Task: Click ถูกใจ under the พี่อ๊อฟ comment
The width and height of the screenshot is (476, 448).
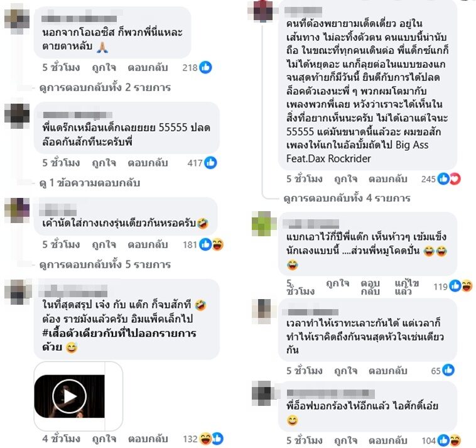Action: coord(345,440)
